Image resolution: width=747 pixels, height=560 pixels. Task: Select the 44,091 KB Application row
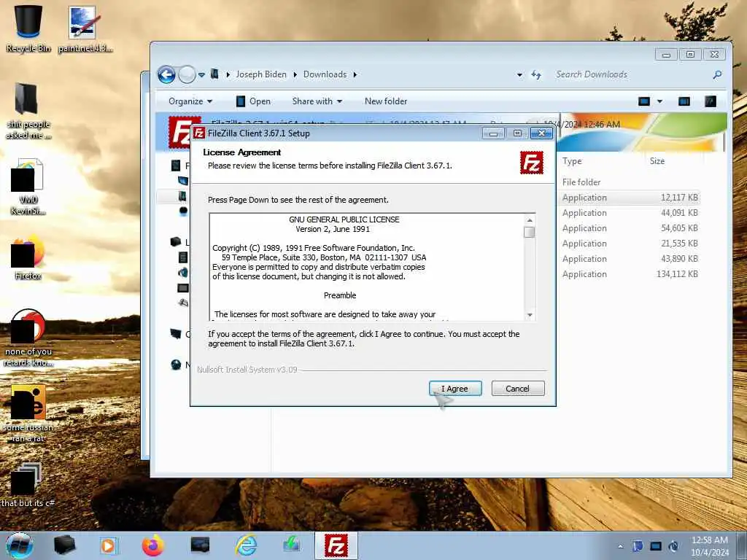click(x=630, y=213)
